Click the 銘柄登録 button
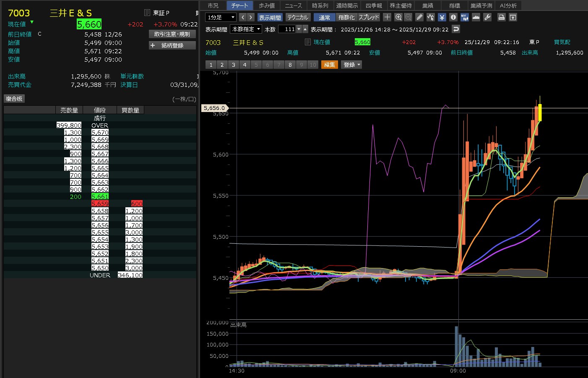 tap(172, 45)
